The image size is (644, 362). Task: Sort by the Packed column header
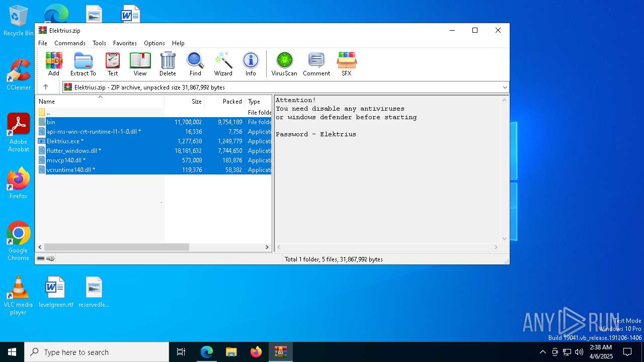coord(224,101)
